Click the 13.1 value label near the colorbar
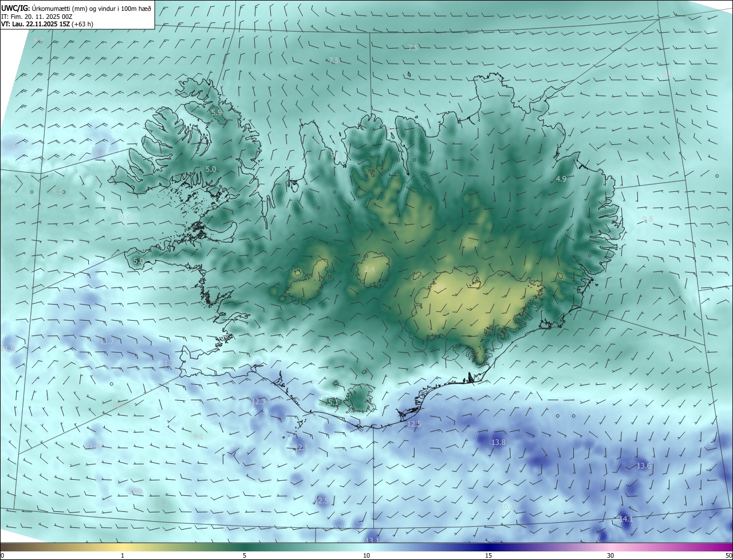The height and width of the screenshot is (560, 733). pyautogui.click(x=373, y=540)
